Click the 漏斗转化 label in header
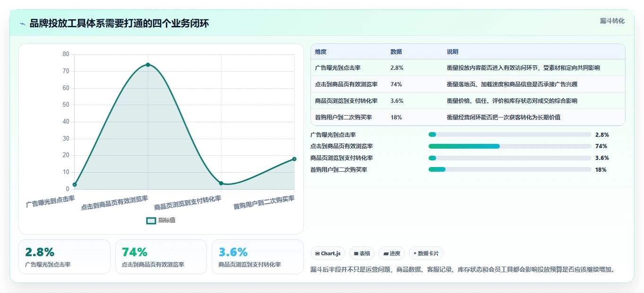Image resolution: width=644 pixels, height=293 pixels. 612,21
